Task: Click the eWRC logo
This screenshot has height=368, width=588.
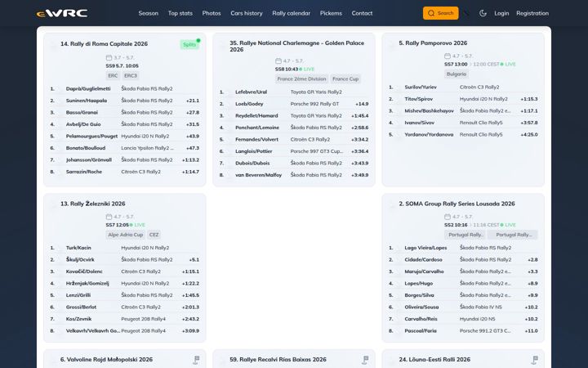Action: [62, 13]
